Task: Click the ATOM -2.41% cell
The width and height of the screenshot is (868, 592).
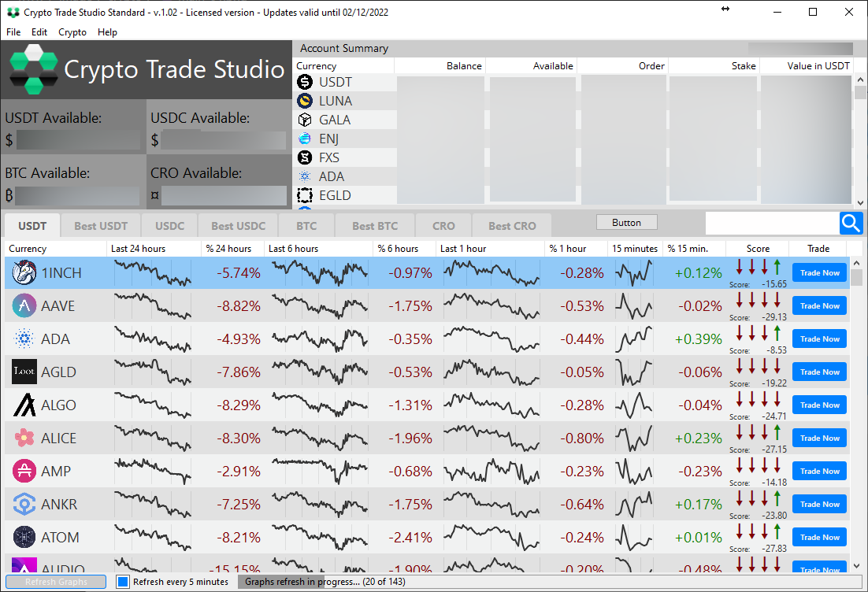Action: click(x=410, y=537)
